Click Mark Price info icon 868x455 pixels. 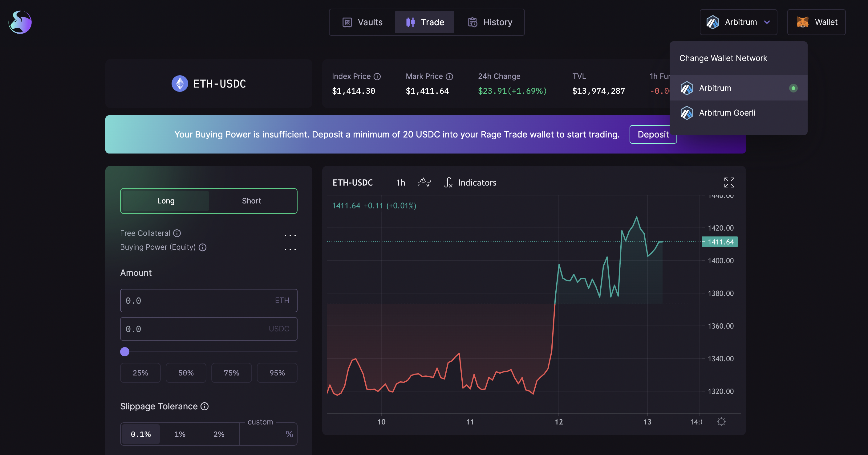(x=449, y=76)
